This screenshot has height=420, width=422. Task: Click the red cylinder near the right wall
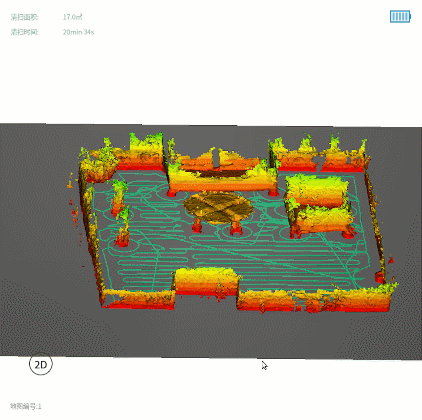click(x=379, y=277)
